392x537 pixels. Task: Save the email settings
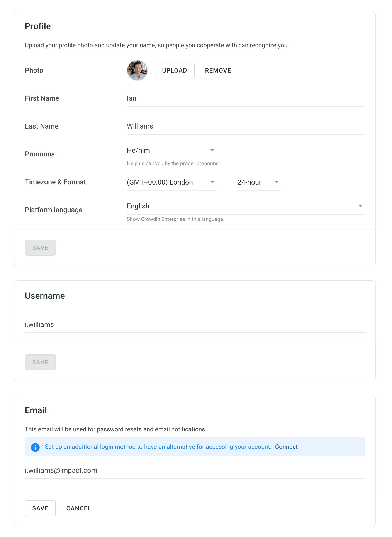pyautogui.click(x=40, y=508)
